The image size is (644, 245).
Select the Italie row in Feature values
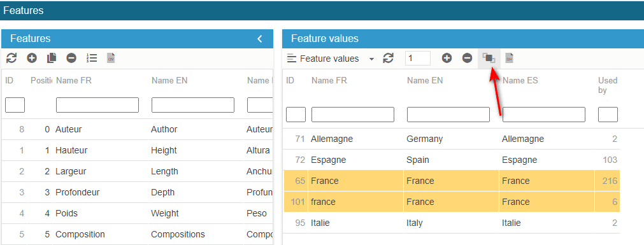(452, 223)
